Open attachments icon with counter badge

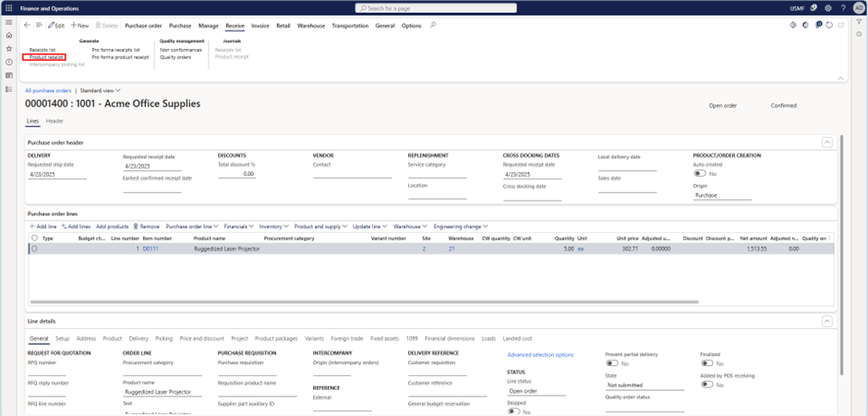point(818,26)
